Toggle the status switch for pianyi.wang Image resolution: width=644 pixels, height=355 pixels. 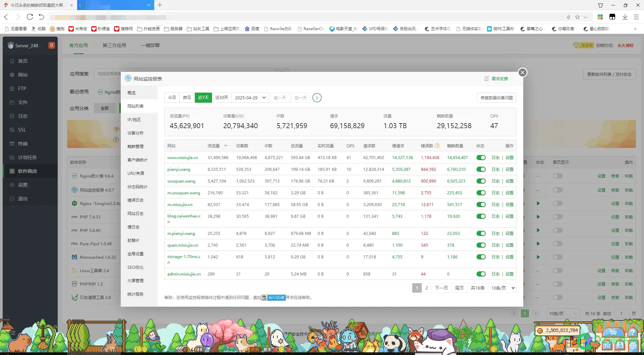click(x=481, y=169)
